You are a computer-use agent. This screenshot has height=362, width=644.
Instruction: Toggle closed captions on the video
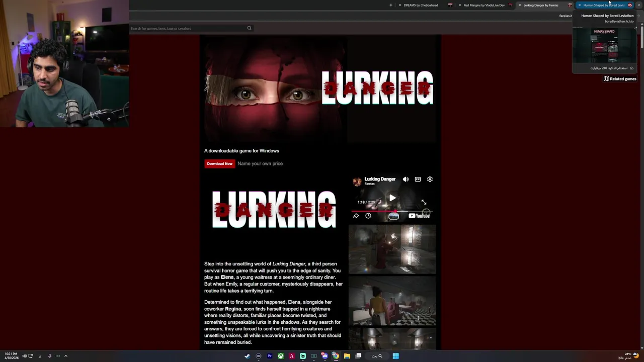click(418, 179)
